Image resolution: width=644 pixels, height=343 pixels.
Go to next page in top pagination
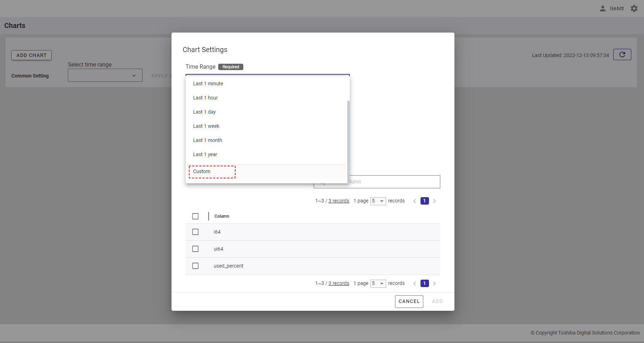[435, 201]
